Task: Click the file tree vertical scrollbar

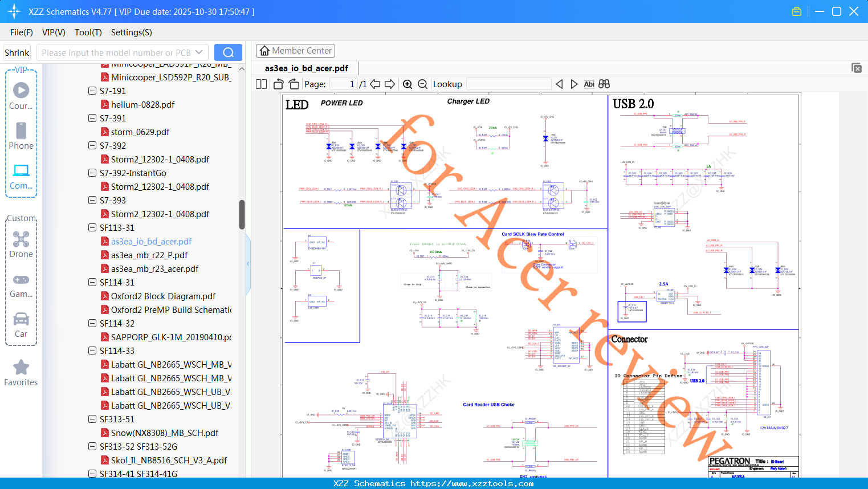Action: 242,214
